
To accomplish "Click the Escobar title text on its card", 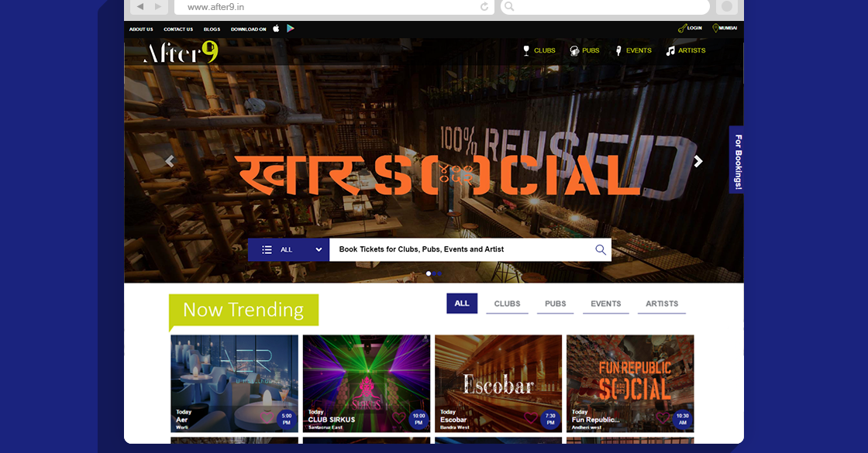I will pos(453,420).
